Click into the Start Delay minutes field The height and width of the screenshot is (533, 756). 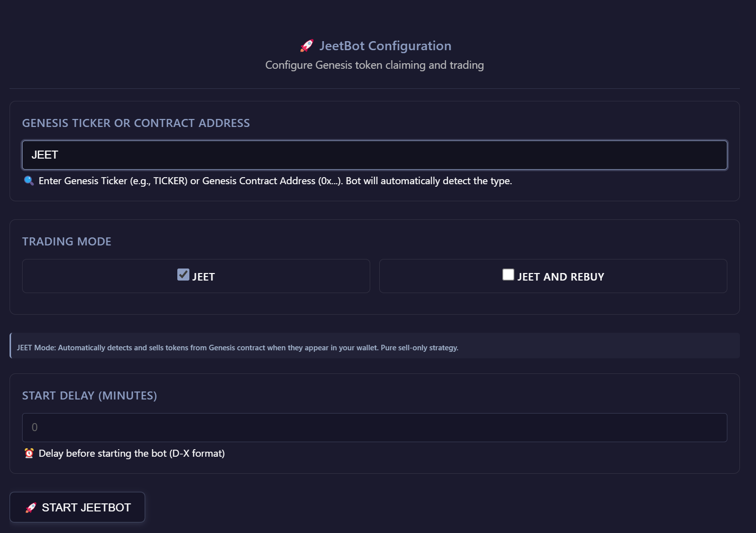point(374,428)
